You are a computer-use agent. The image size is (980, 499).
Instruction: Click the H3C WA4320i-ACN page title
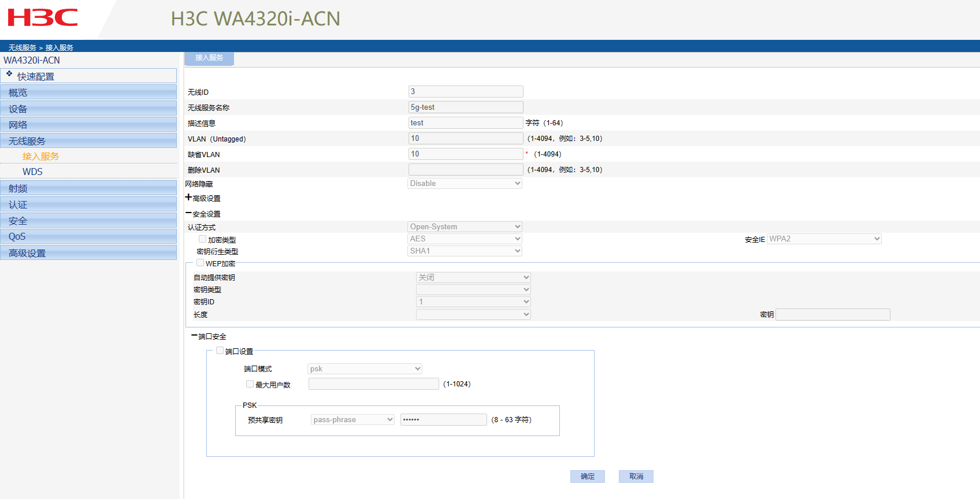255,19
